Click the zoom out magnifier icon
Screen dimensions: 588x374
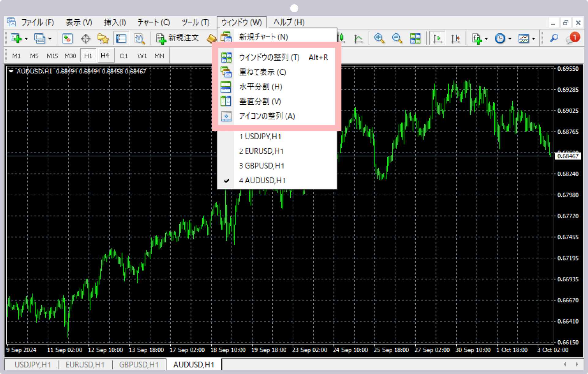pos(397,39)
